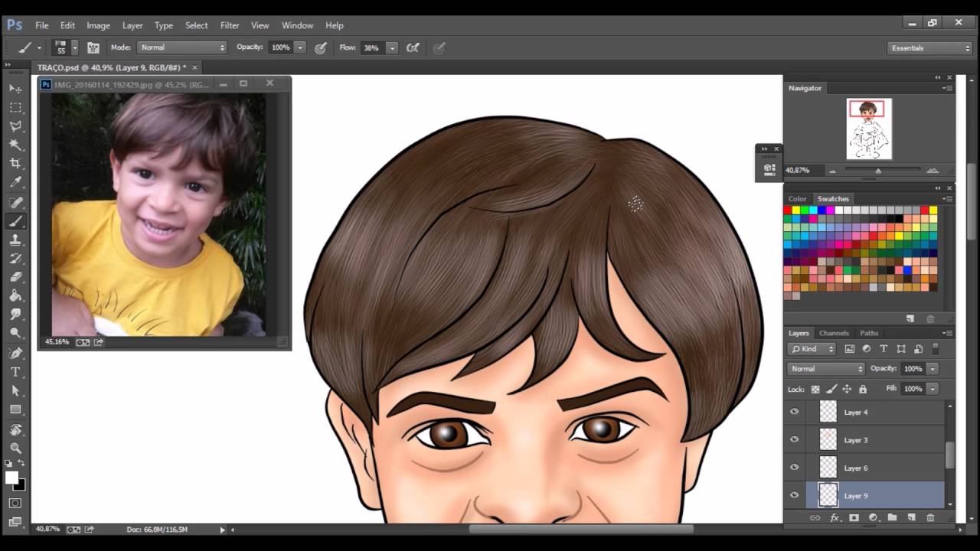Hide Layer 4 visibility eye
Screen dimensions: 980x551
pos(795,412)
